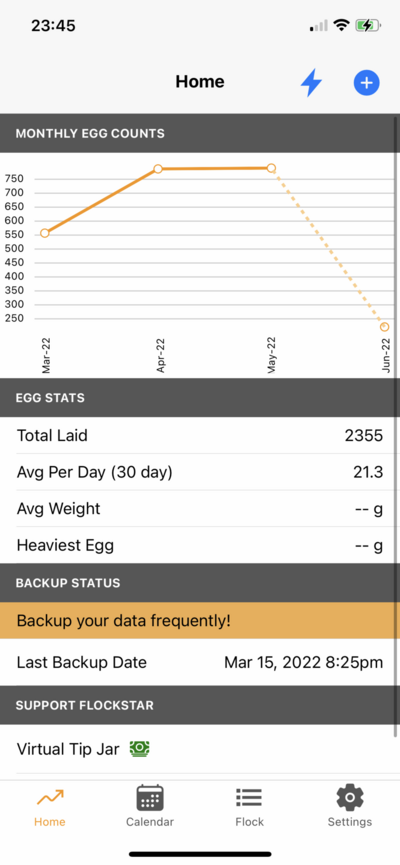
Task: Select the Apr-22 data point on chart
Action: [158, 169]
